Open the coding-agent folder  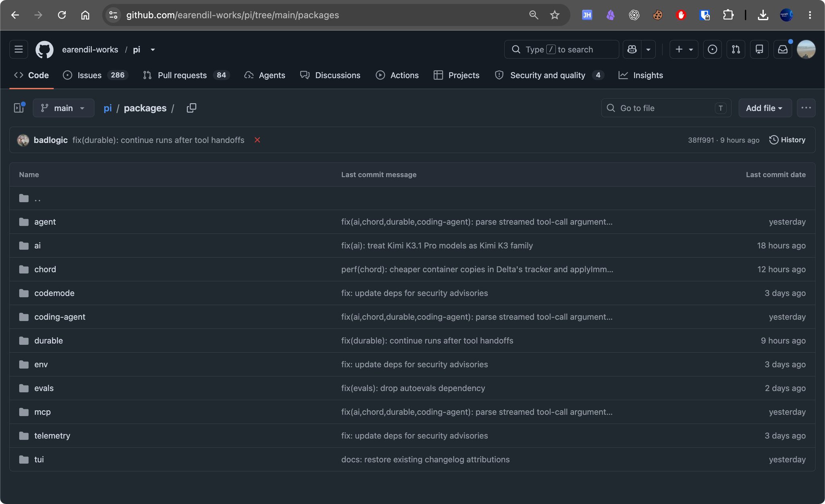[60, 317]
